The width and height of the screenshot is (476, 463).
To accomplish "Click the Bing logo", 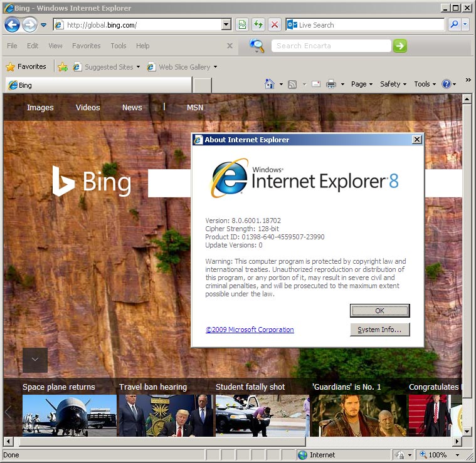I will [92, 181].
